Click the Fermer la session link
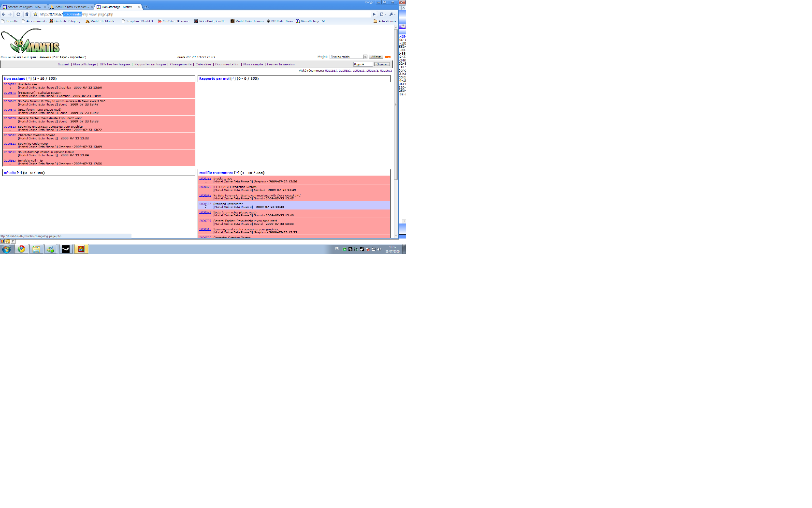812x508 pixels. click(280, 64)
